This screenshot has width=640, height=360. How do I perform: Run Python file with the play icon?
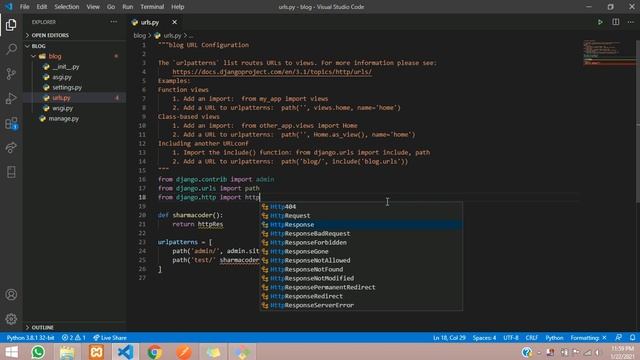point(600,22)
